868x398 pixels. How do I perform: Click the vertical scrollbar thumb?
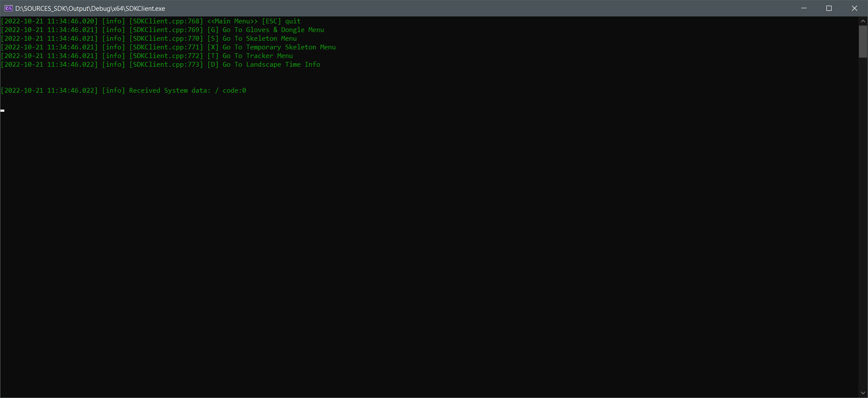[x=863, y=41]
